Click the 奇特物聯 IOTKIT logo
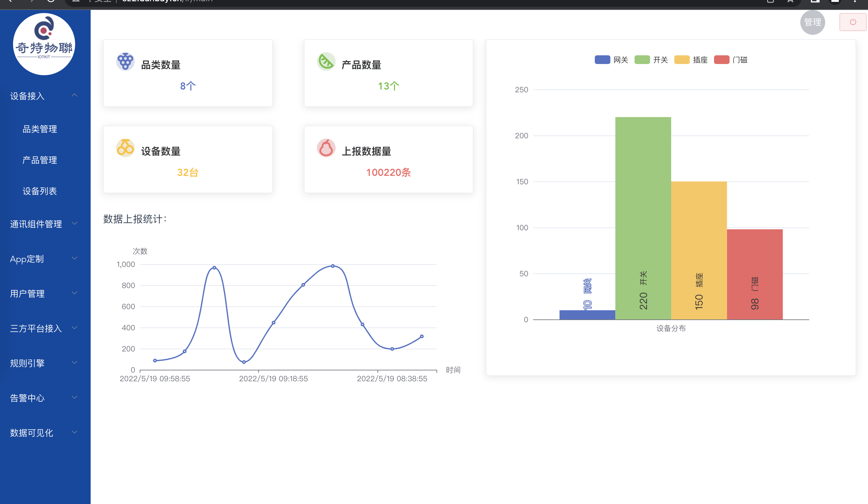Screen dimensions: 868x504 44,44
